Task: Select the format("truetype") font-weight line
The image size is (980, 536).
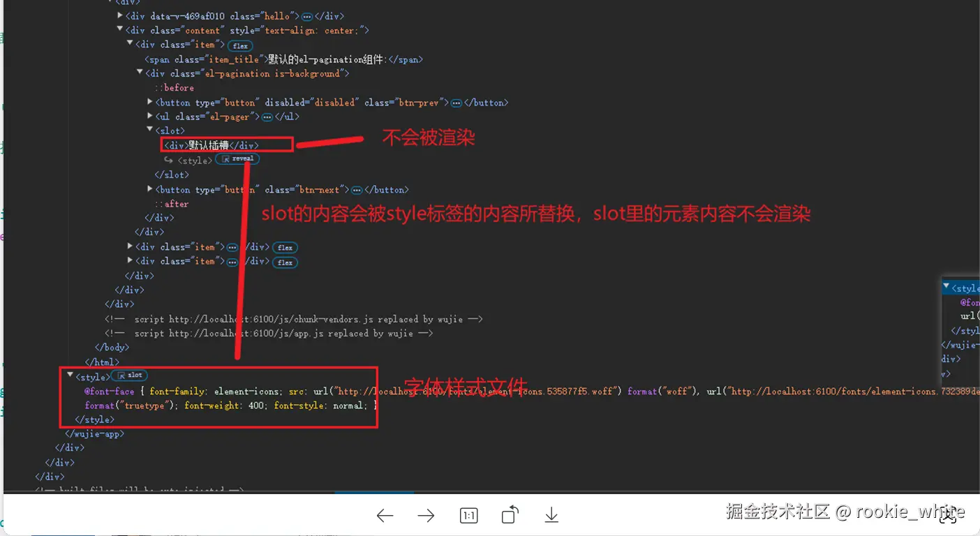Action: (231, 405)
